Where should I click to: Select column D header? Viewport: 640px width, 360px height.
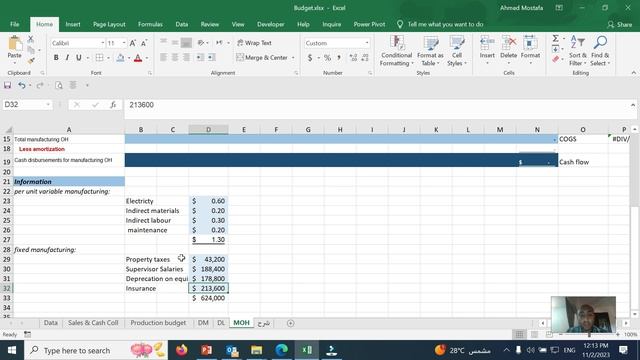coord(208,129)
